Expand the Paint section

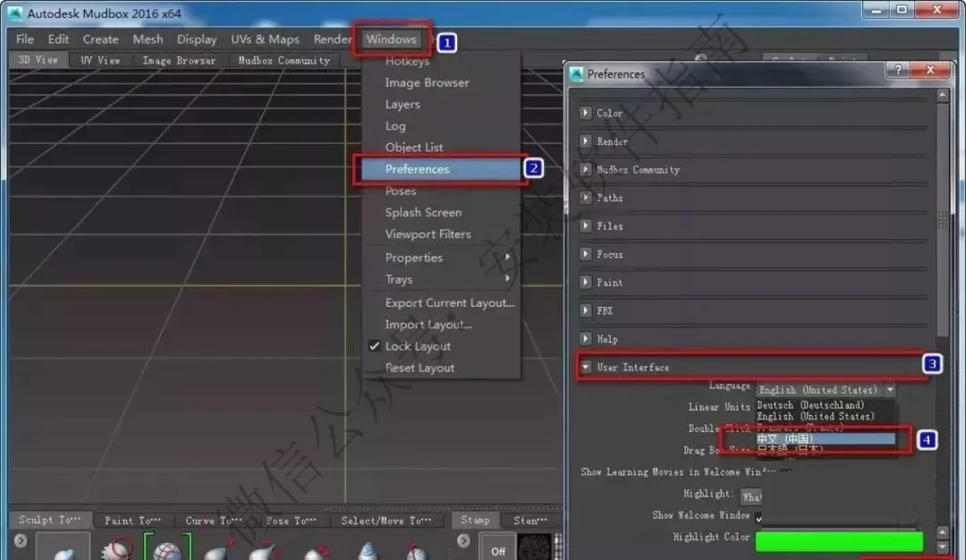tap(585, 282)
